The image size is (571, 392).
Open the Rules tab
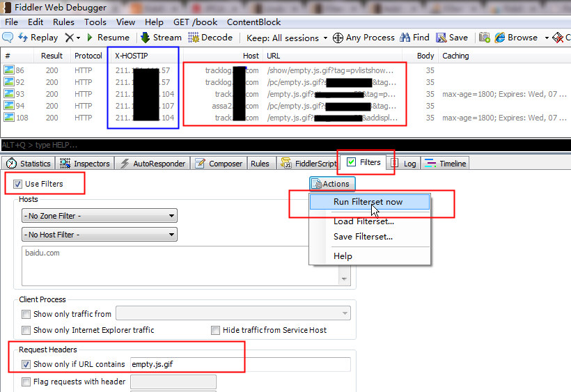click(260, 164)
